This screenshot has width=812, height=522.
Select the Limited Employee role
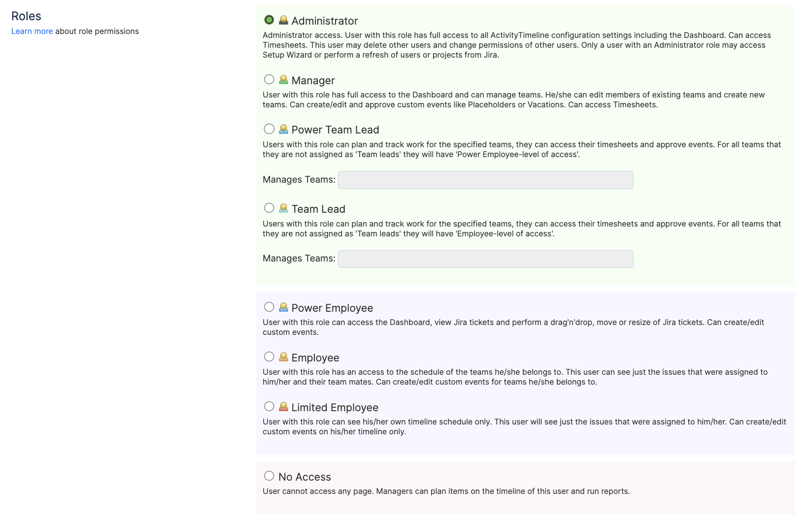point(269,407)
